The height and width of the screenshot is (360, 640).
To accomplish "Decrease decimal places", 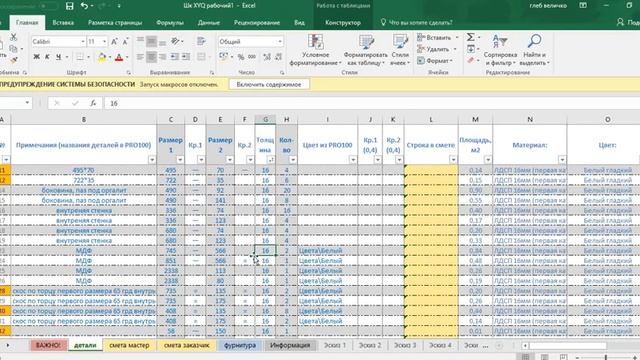I will [x=278, y=57].
